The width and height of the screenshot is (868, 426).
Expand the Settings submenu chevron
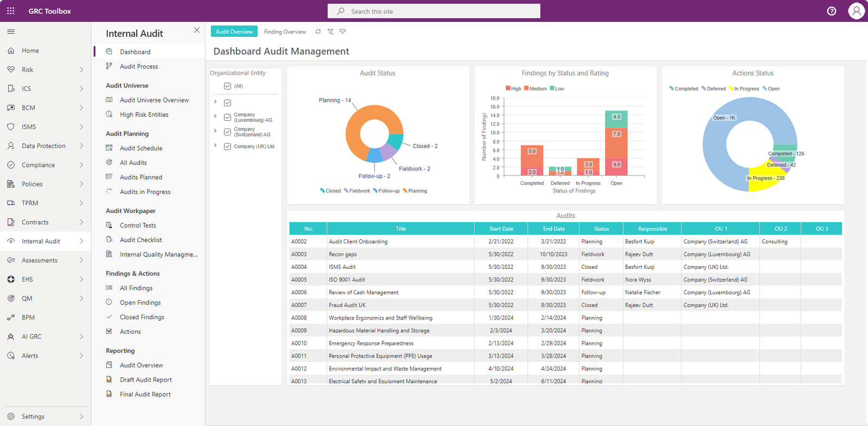81,416
